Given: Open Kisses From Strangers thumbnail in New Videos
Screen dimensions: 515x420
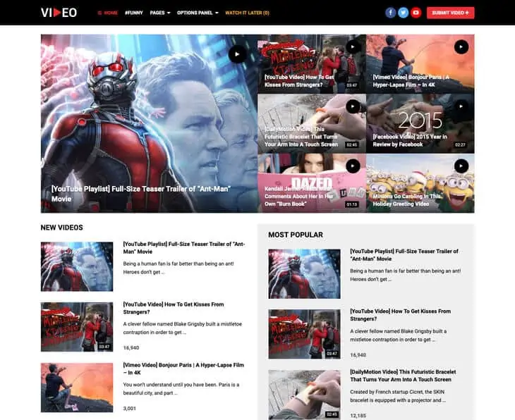Looking at the screenshot, I should coord(77,327).
